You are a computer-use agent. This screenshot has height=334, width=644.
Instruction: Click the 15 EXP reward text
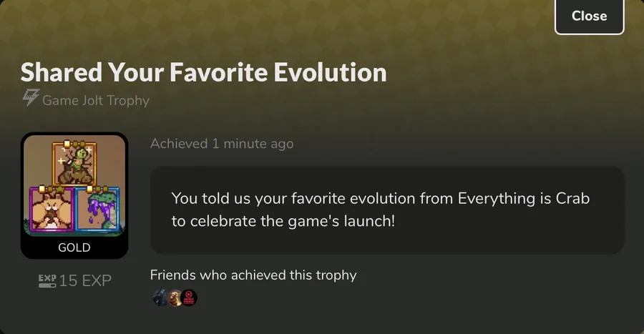tap(85, 280)
